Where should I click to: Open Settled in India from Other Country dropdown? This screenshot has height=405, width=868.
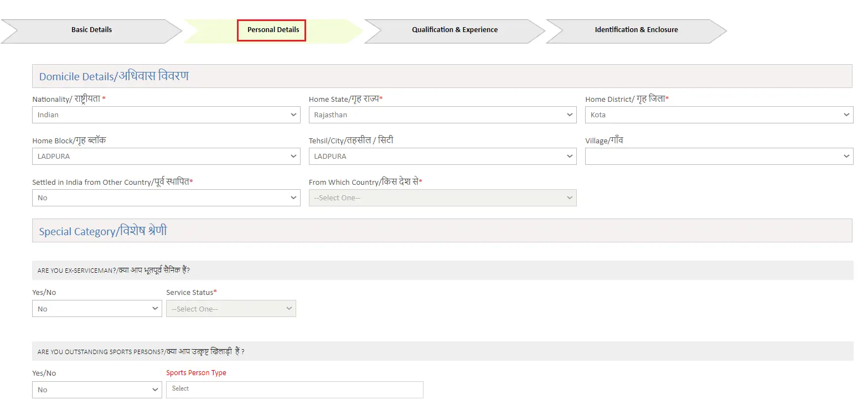(x=166, y=198)
